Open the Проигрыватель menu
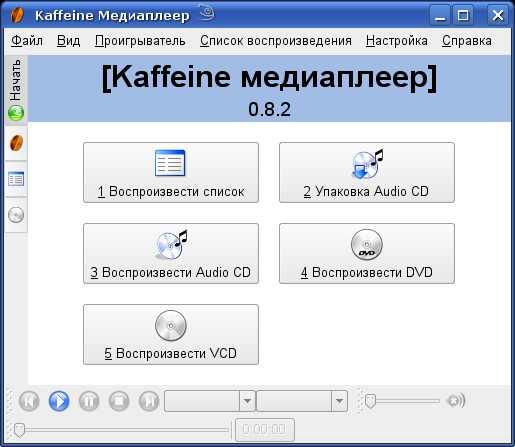The image size is (515, 447). click(140, 41)
